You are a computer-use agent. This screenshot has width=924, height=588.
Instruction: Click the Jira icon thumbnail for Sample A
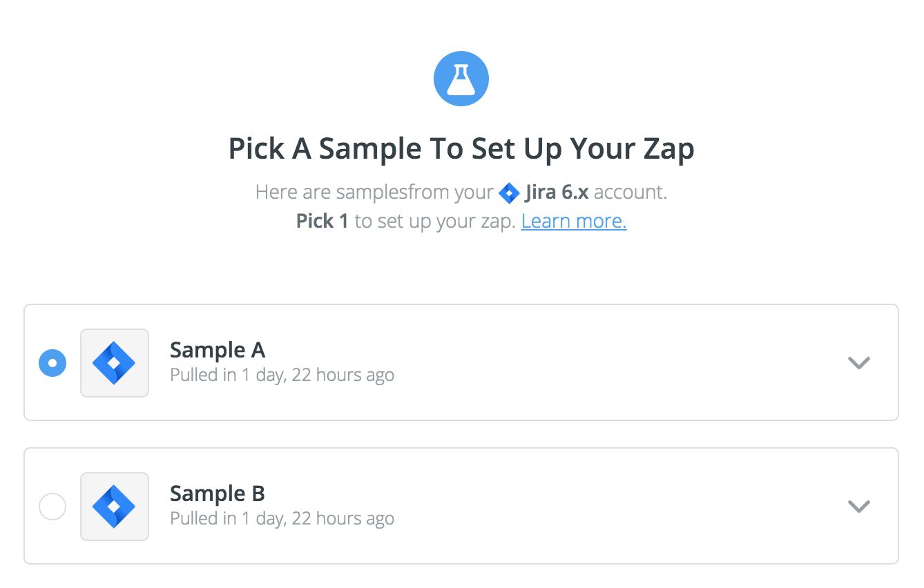tap(115, 363)
